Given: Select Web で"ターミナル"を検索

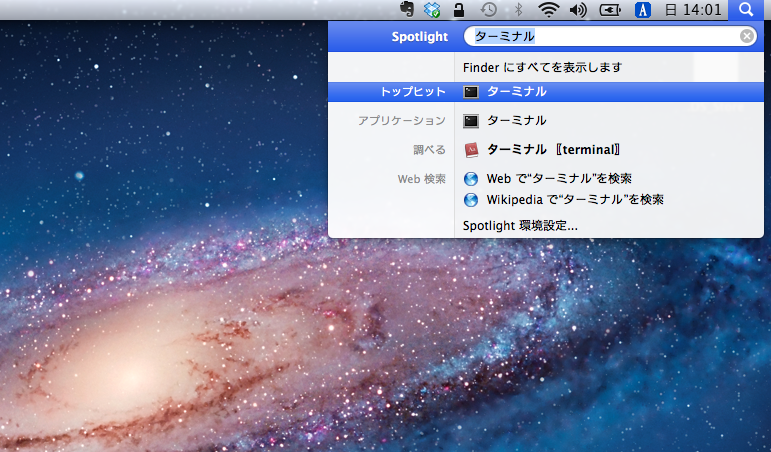Looking at the screenshot, I should 559,179.
